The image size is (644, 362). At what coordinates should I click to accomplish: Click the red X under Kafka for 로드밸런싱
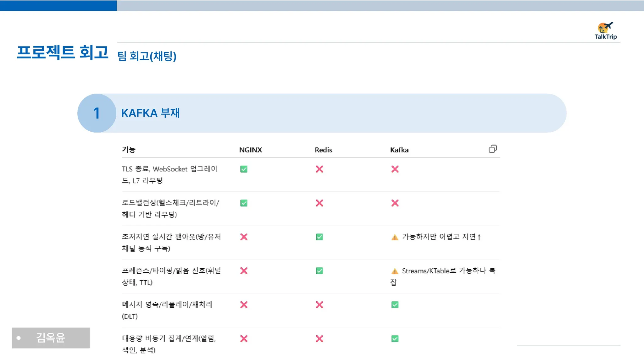(x=395, y=203)
